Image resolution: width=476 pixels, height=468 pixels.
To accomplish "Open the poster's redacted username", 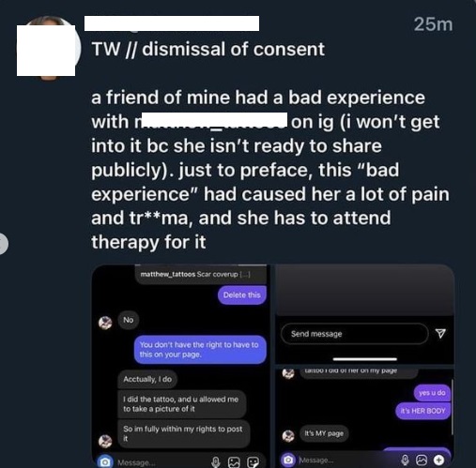I will [x=172, y=23].
